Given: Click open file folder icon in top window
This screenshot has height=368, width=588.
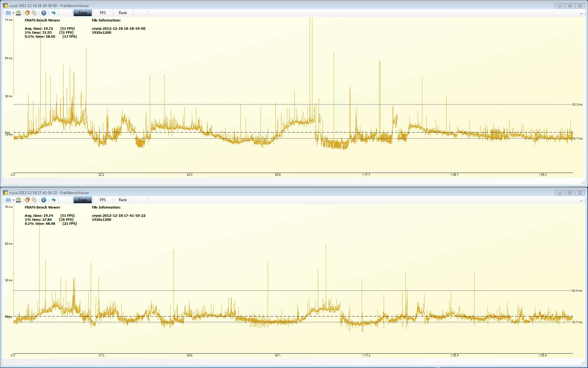Looking at the screenshot, I should [x=8, y=13].
